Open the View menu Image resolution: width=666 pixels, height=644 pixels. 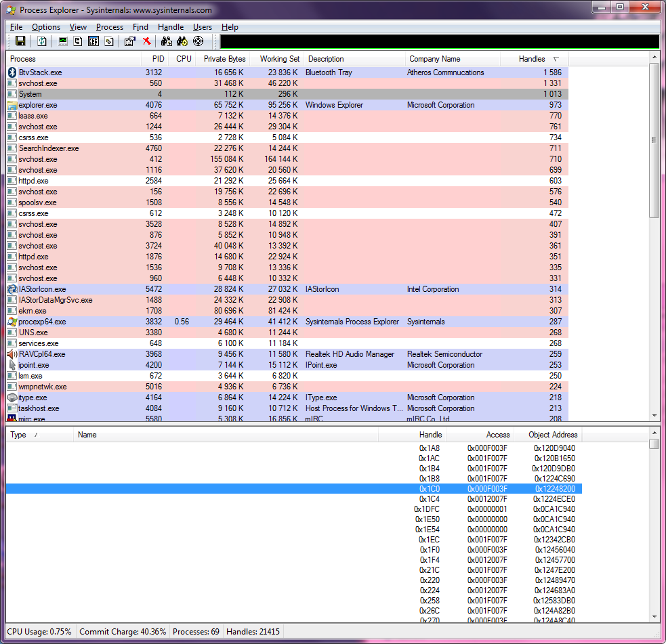pos(78,27)
